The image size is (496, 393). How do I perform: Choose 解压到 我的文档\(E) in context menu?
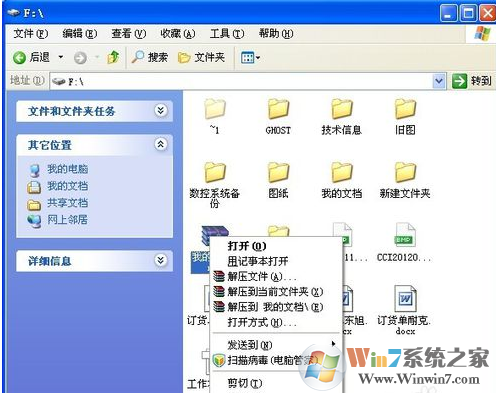pyautogui.click(x=275, y=307)
